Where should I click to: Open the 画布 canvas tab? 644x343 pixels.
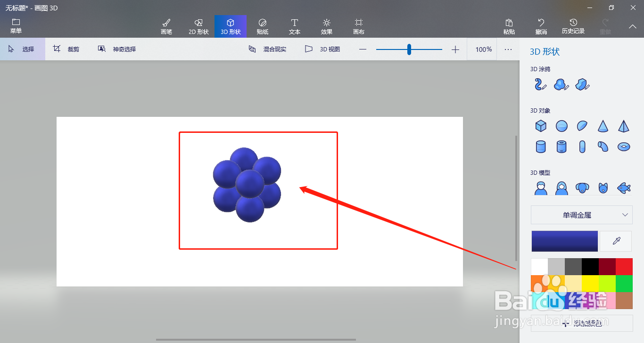(x=359, y=26)
